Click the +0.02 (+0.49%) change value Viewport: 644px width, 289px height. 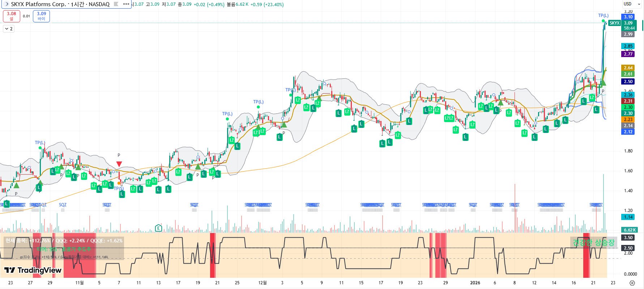coord(209,4)
